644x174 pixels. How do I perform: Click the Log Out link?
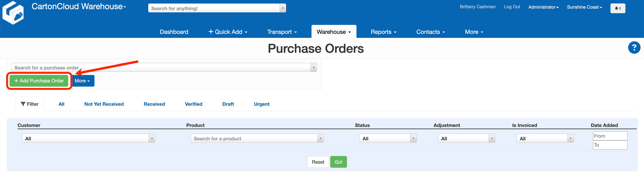(512, 7)
